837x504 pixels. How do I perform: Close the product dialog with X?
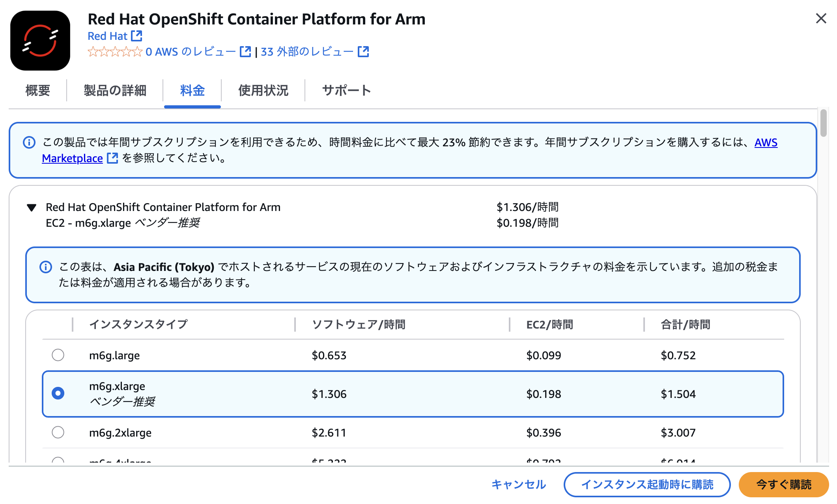(x=821, y=18)
